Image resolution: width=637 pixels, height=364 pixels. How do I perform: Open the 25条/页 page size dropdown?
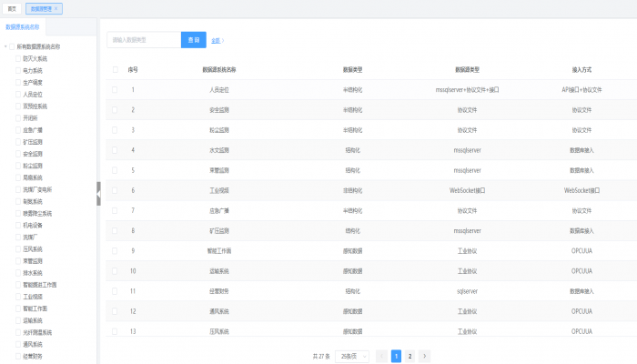tap(352, 356)
